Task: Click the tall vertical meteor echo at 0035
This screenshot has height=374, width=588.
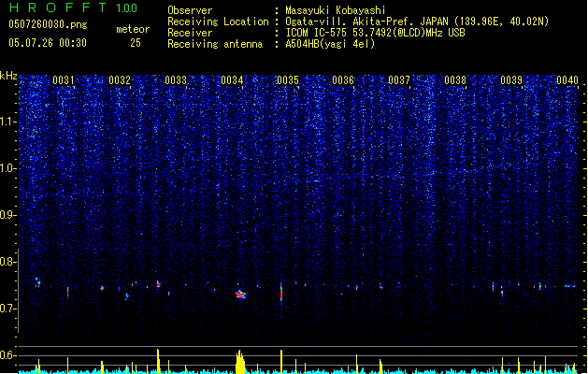Action: (280, 293)
